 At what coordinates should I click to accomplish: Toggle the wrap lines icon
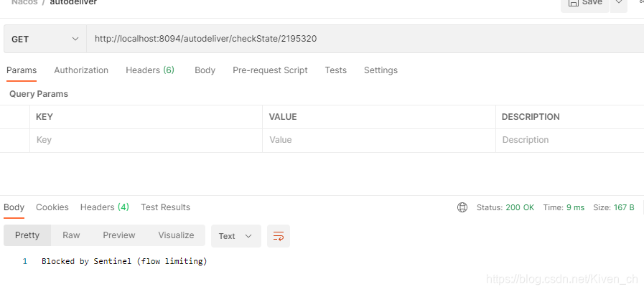pyautogui.click(x=279, y=236)
